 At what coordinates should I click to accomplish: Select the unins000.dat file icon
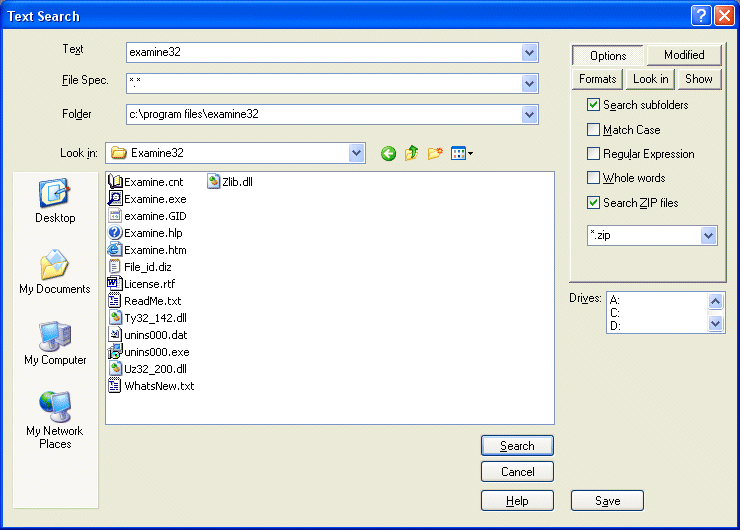click(115, 335)
